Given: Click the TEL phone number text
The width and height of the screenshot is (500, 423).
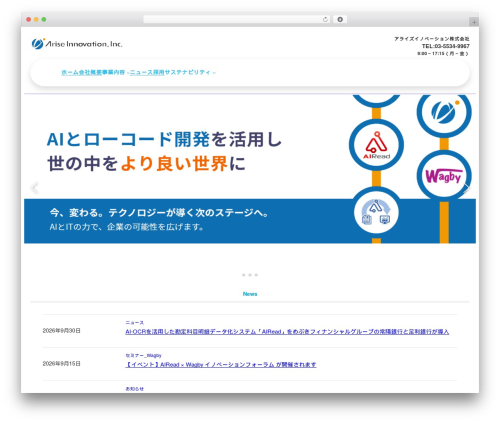Looking at the screenshot, I should coord(446,46).
